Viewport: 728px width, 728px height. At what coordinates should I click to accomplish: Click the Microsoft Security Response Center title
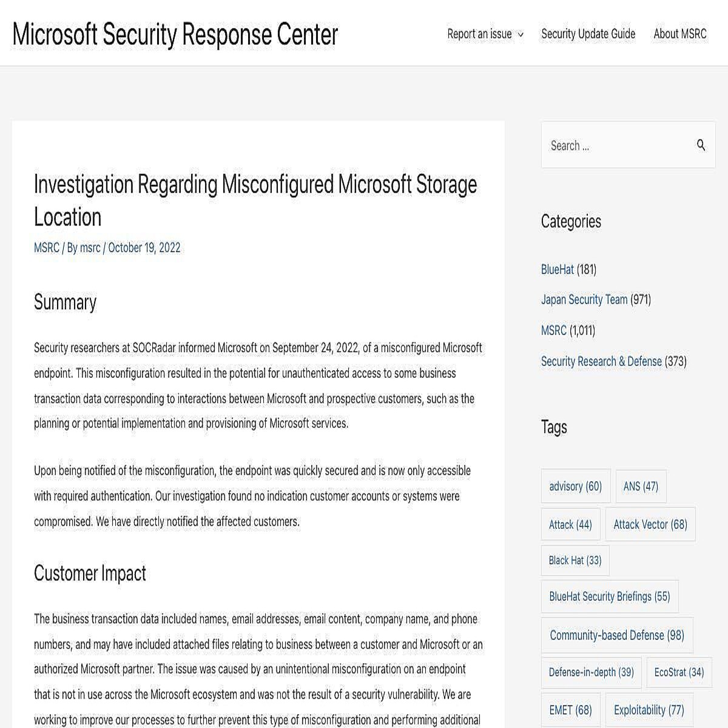click(x=174, y=34)
